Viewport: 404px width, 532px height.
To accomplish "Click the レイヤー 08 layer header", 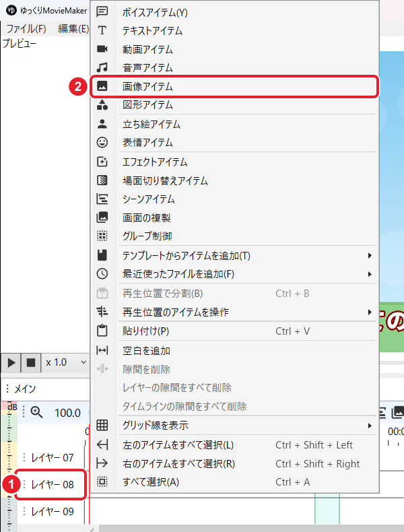I will (x=51, y=484).
